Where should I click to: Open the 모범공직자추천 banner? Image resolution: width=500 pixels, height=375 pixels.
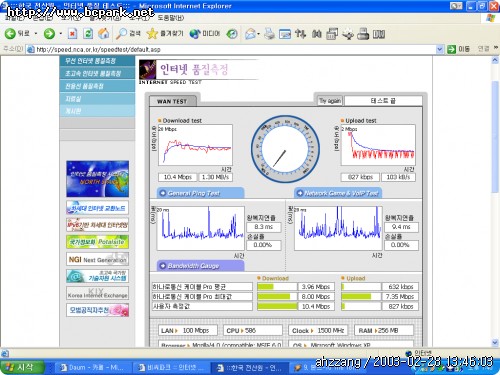click(x=97, y=310)
